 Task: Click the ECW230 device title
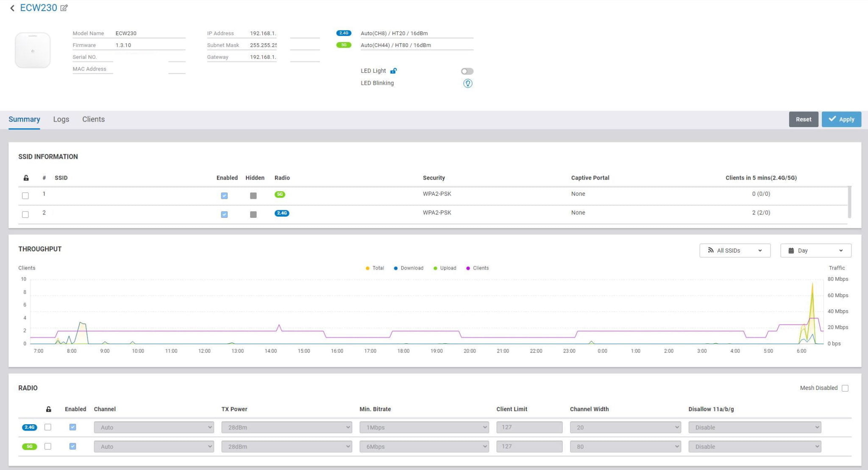coord(39,8)
